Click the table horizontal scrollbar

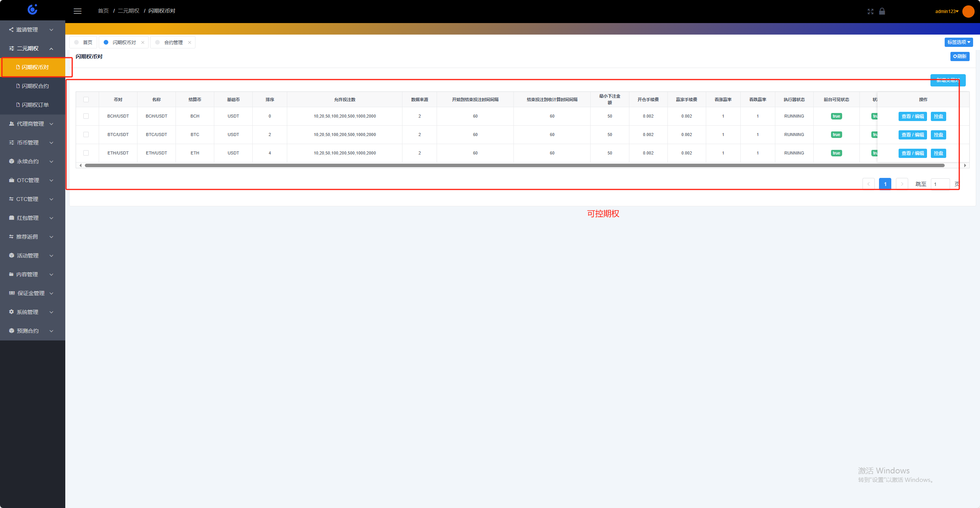[515, 166]
